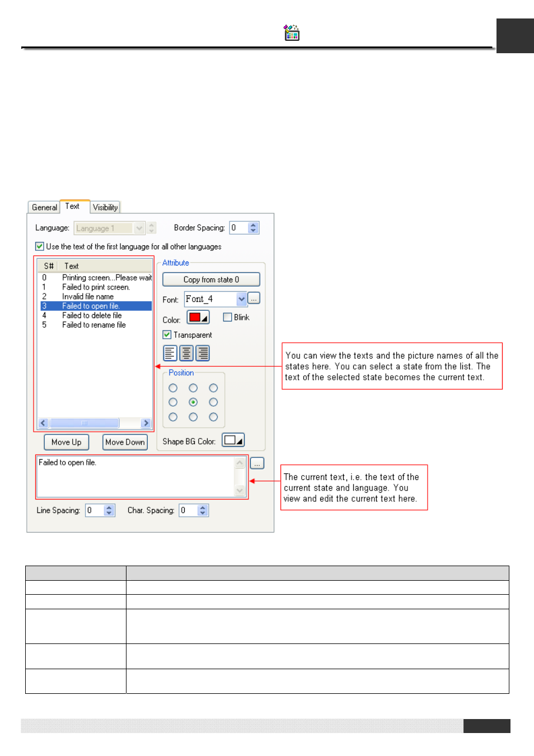Uncheck the Transparent checkbox

[167, 335]
